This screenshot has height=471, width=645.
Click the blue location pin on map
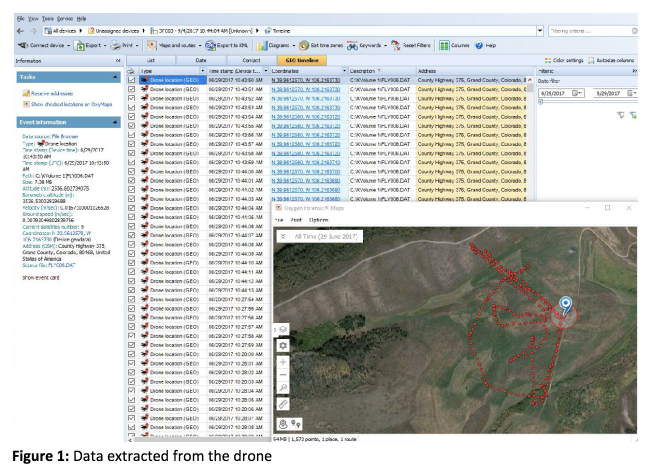pos(566,304)
